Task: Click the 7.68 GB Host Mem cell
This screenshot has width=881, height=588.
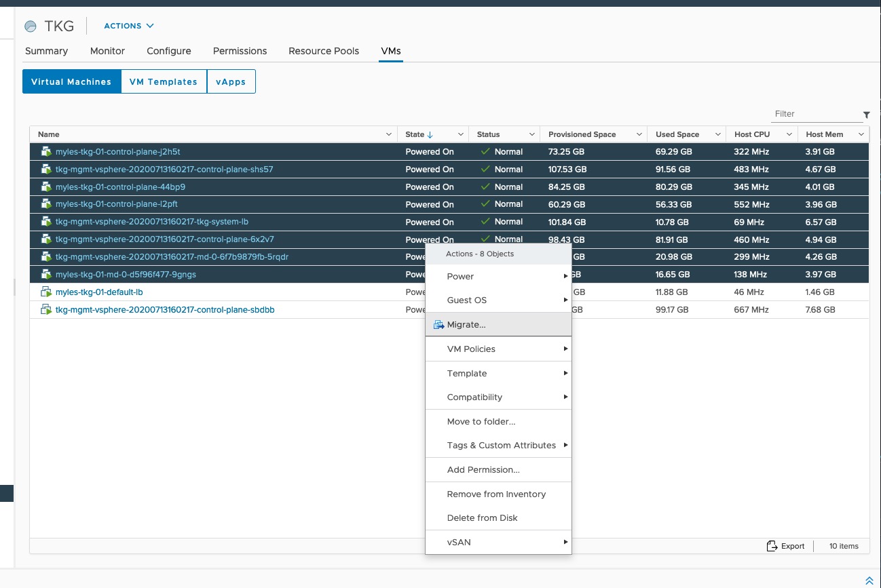Action: 820,310
